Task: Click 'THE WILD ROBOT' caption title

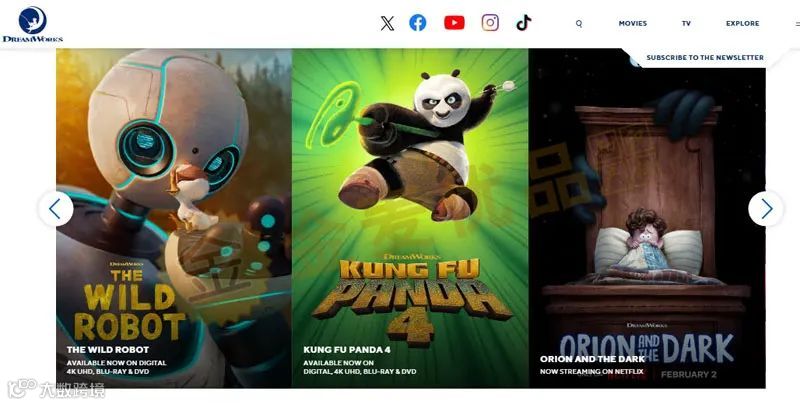Action: coord(108,350)
